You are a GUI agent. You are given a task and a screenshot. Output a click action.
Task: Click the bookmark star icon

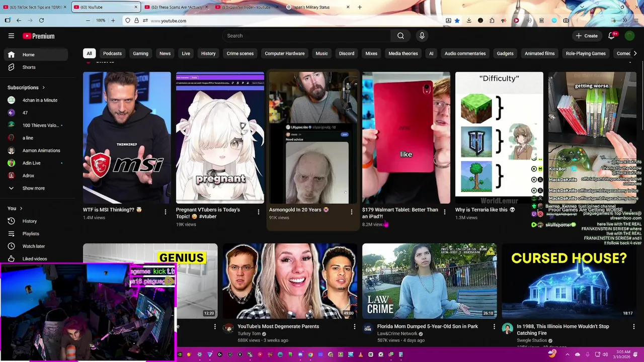[457, 21]
